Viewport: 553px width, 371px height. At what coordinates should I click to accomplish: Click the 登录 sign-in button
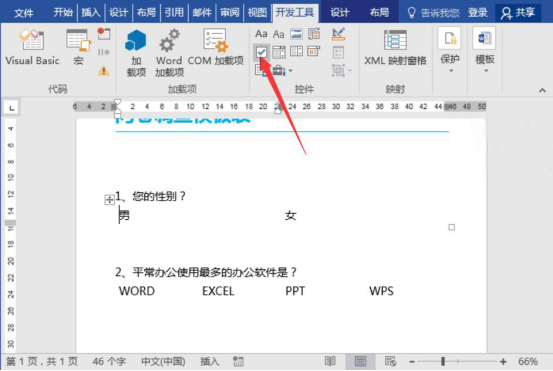tap(478, 13)
